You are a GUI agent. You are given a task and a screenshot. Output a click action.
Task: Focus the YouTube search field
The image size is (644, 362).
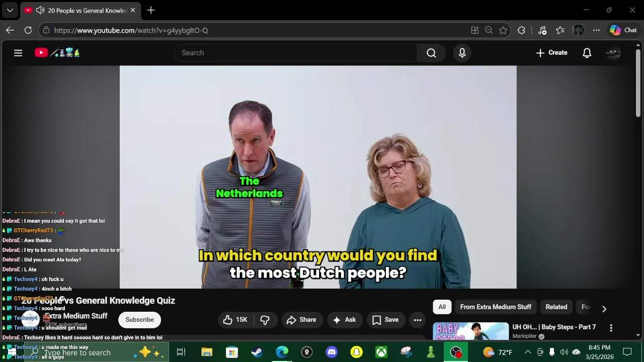click(x=295, y=53)
